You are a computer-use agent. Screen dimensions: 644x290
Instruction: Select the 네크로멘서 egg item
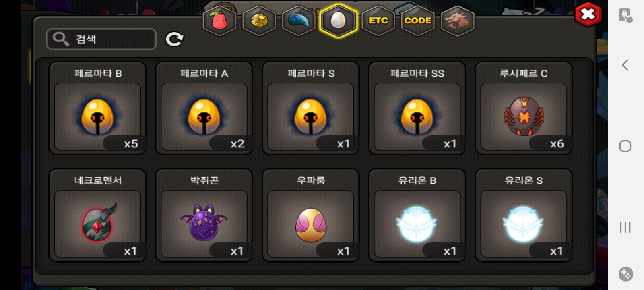(97, 215)
